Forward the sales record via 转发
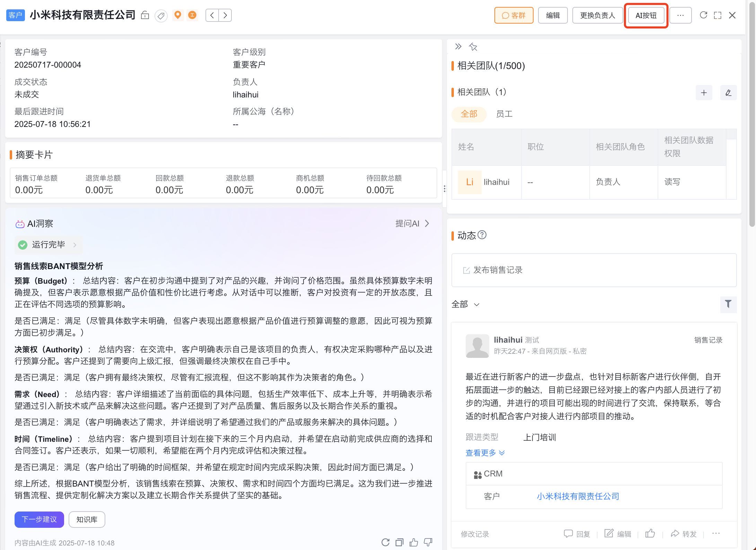This screenshot has width=756, height=550. [x=684, y=534]
